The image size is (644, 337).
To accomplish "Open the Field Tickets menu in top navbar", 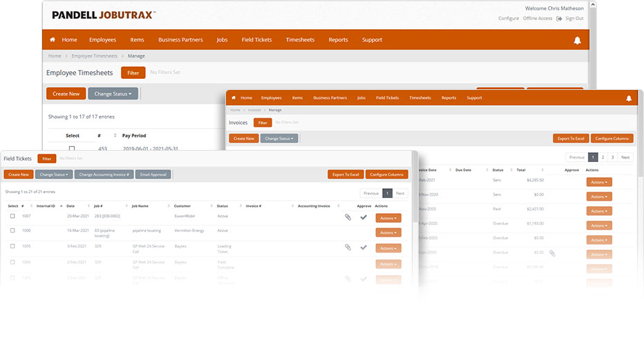I will tap(256, 40).
